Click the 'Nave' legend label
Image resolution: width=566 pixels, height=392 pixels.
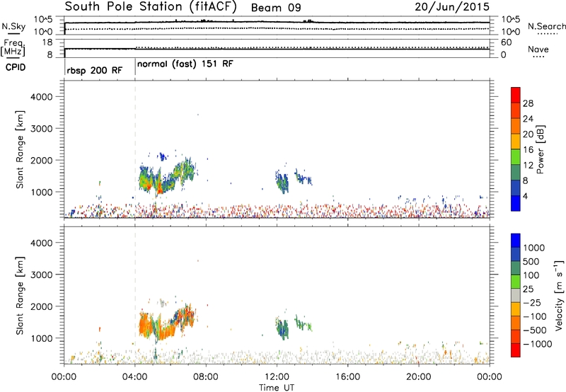point(538,49)
